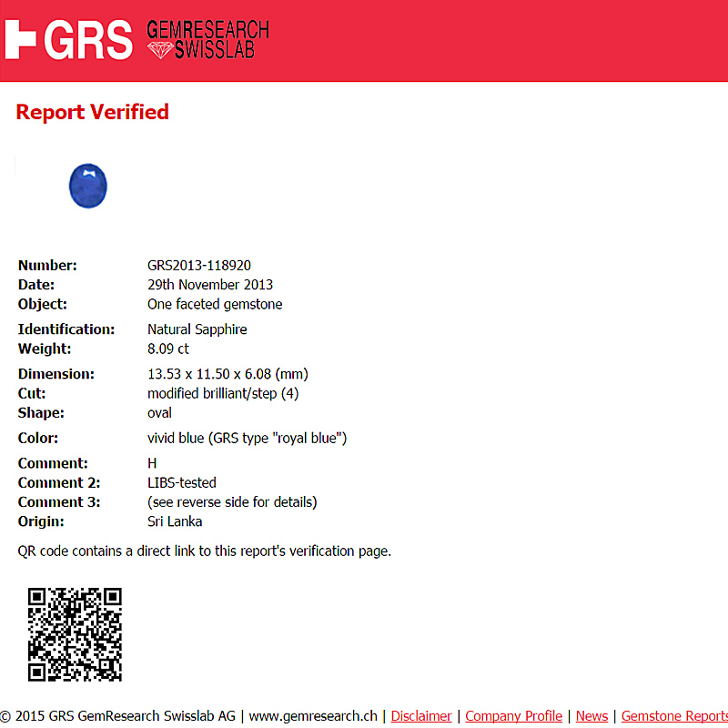Click the 'Origin:' field label

coord(41,521)
